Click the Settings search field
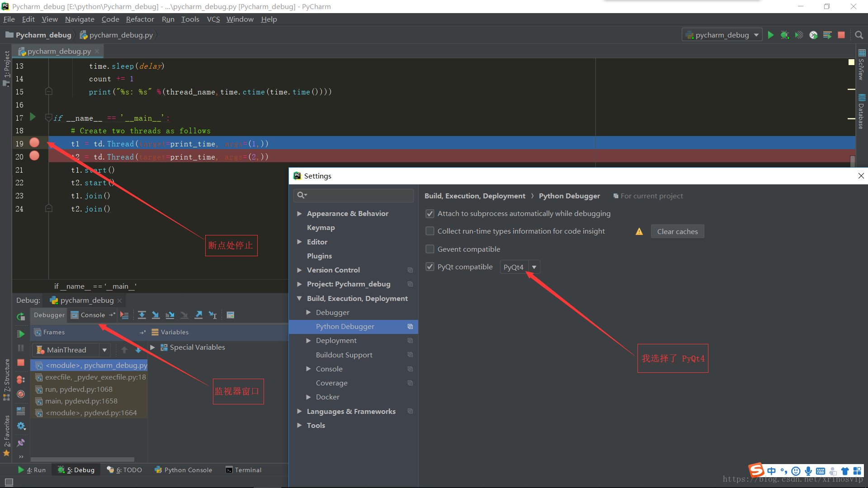Viewport: 868px width, 488px height. 354,195
